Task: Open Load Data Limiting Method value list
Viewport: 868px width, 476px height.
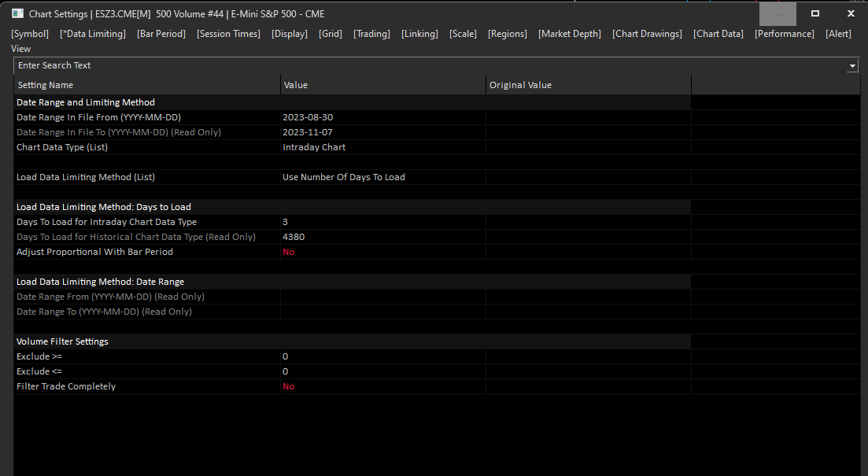Action: click(383, 177)
